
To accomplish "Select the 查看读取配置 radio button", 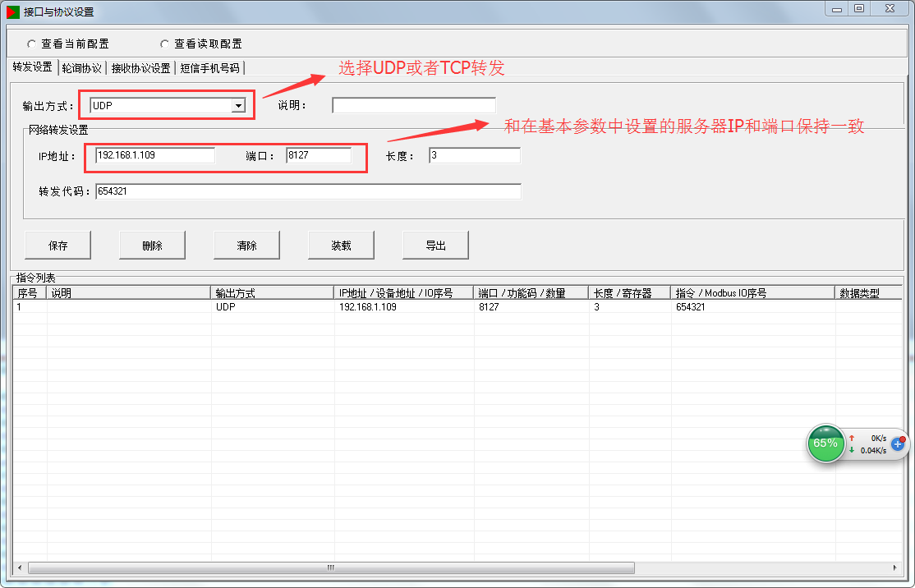I will [165, 44].
